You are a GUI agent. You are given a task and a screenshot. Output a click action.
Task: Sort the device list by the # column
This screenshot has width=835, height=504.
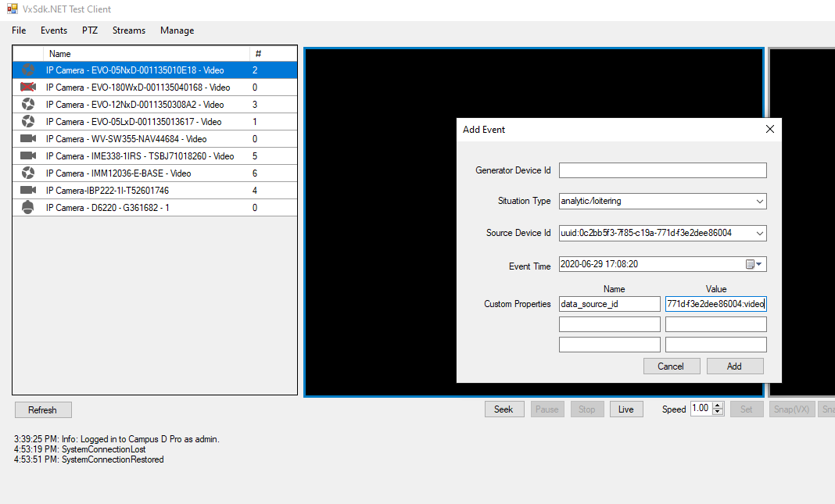(x=273, y=54)
